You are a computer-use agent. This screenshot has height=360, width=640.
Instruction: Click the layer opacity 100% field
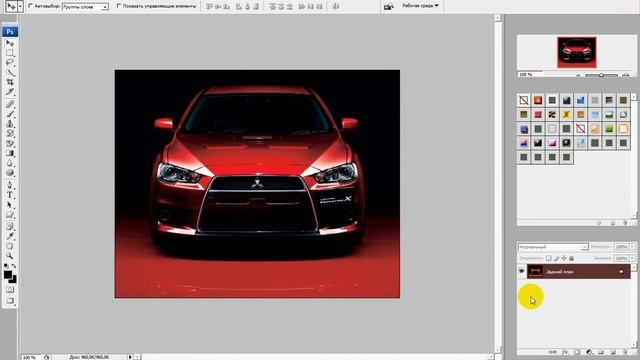click(622, 247)
